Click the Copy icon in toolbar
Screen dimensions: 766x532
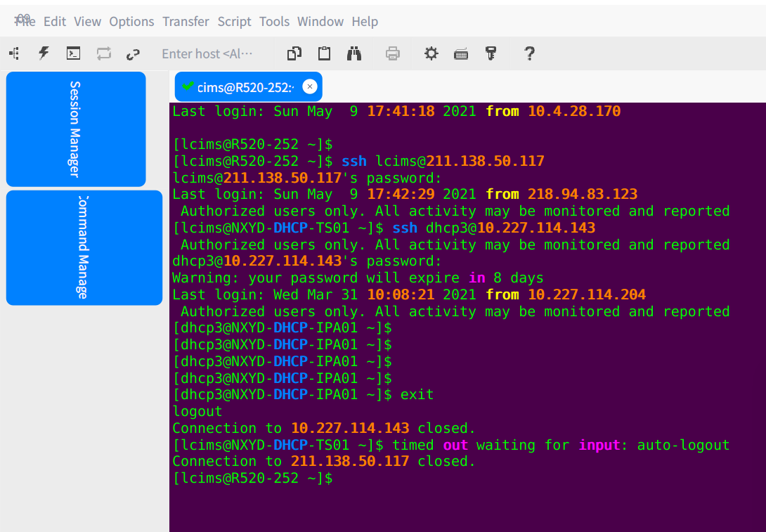click(x=294, y=53)
